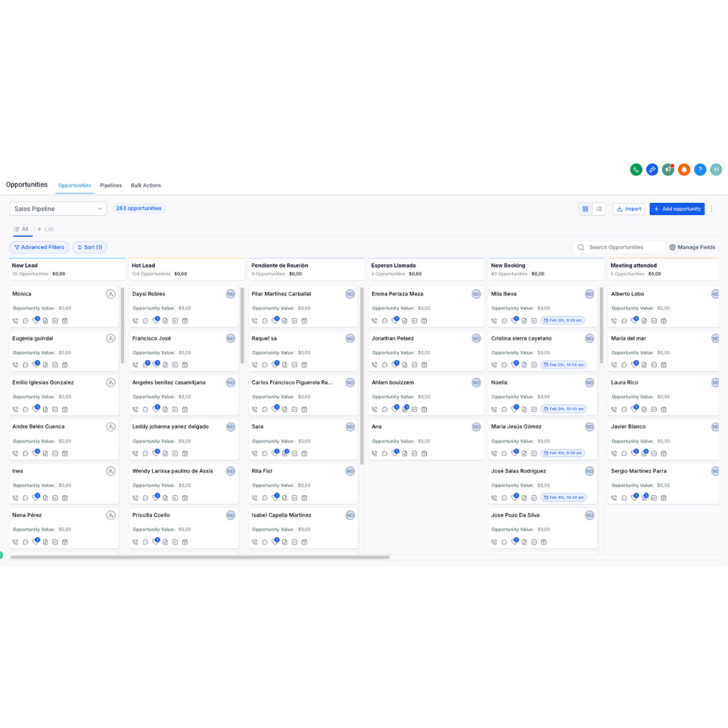The height and width of the screenshot is (728, 728).
Task: Open the chat icon on Ana's card
Action: pos(385,454)
